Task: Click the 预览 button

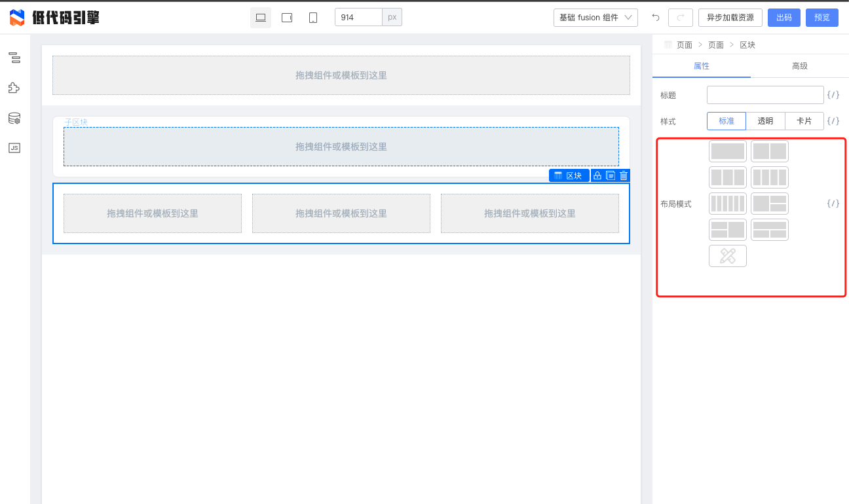Action: click(x=821, y=18)
